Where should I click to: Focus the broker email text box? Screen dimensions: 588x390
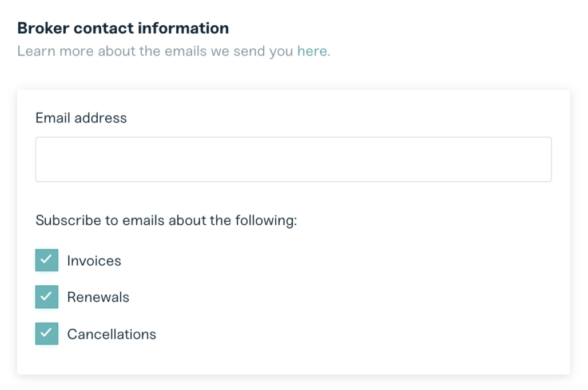point(293,160)
